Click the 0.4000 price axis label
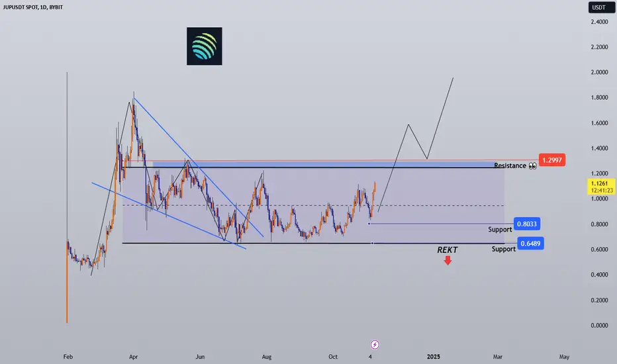617x364 pixels. [599, 275]
